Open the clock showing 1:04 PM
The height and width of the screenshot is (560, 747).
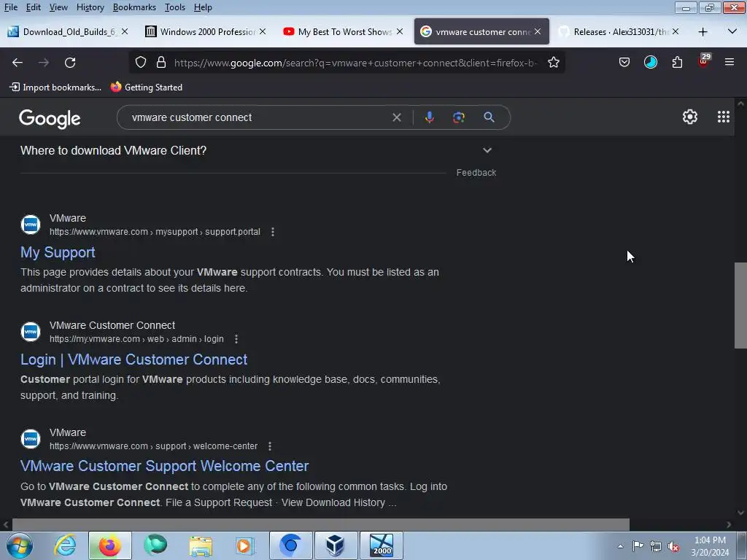(x=710, y=546)
